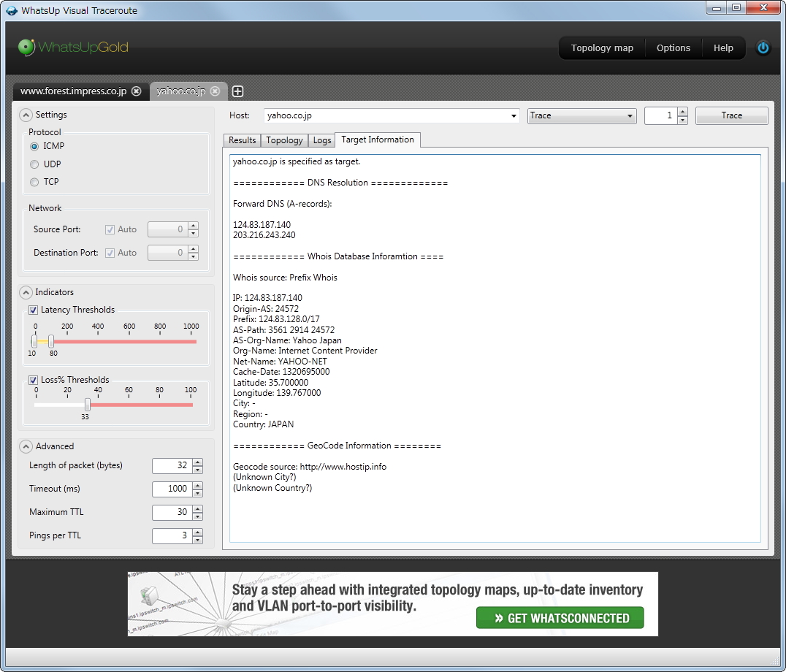The width and height of the screenshot is (786, 672).
Task: Switch to Logs tab
Action: (x=322, y=140)
